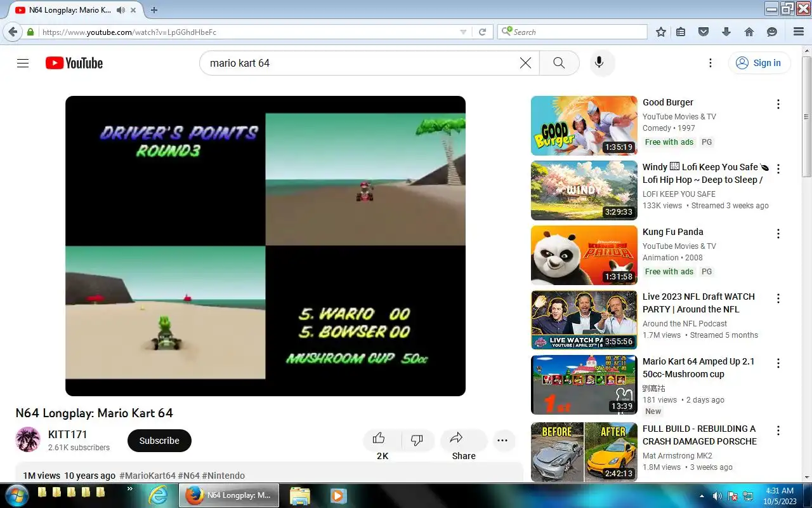Open YouTube settings three-dot menu

tap(710, 63)
